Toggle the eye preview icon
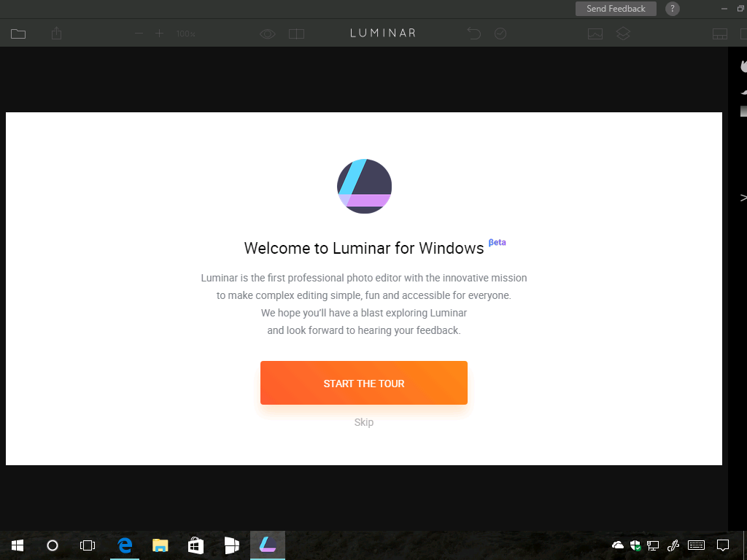The image size is (747, 560). coord(268,34)
